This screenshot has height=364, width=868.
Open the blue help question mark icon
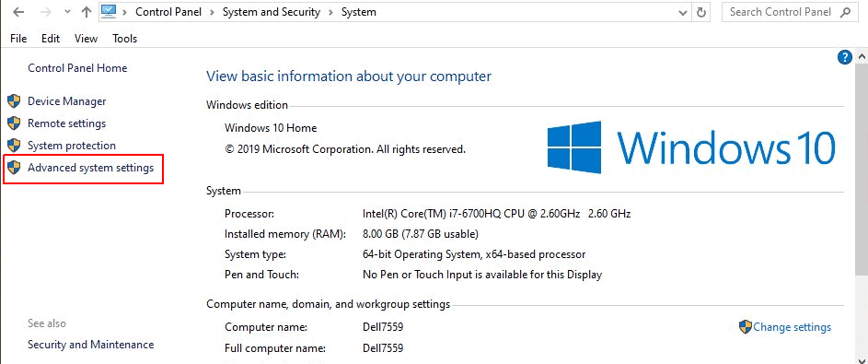tap(845, 57)
